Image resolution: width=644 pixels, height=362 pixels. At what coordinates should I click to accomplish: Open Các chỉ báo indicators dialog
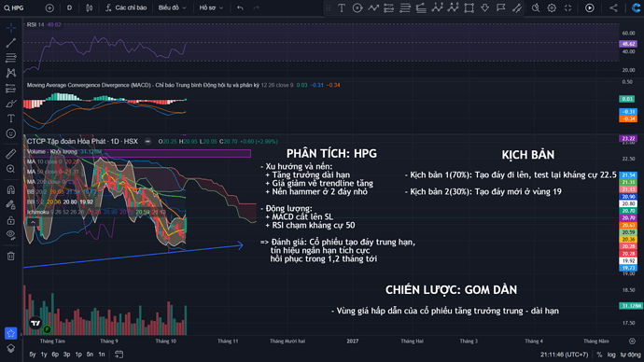coord(126,7)
